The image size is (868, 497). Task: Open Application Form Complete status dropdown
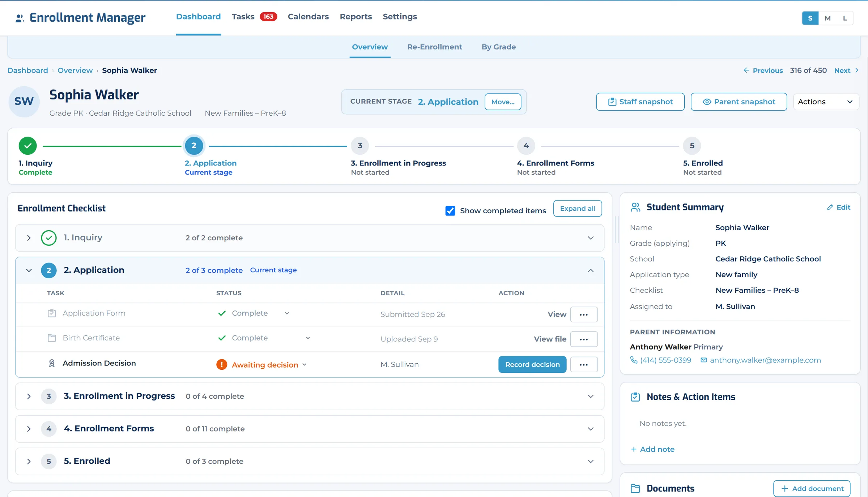tap(287, 313)
